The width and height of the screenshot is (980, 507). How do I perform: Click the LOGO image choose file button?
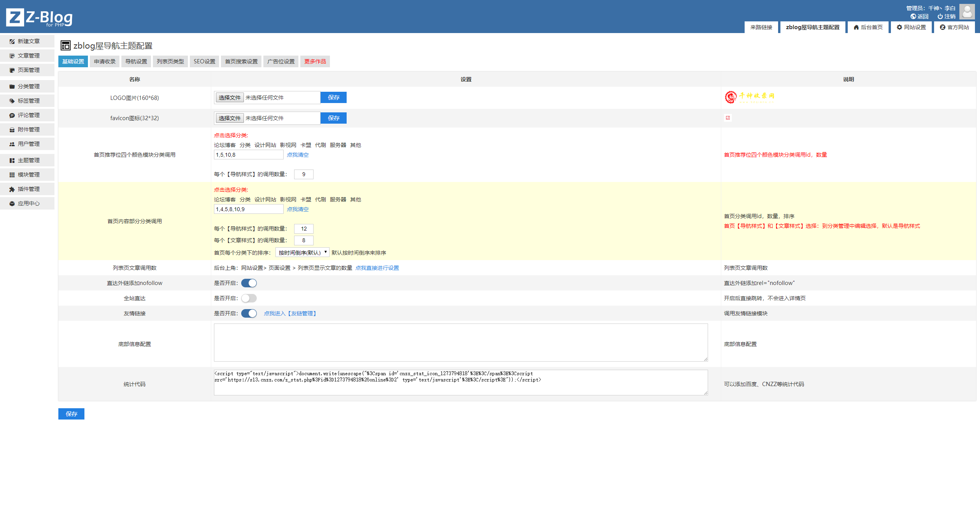click(230, 98)
